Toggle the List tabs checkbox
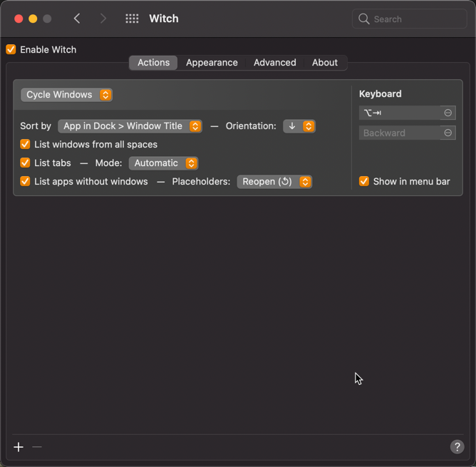 (25, 163)
